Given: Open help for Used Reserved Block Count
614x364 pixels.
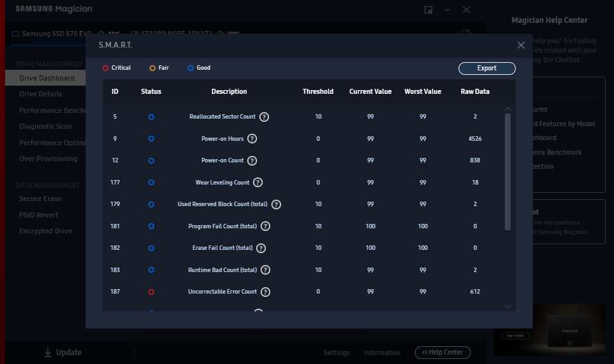Looking at the screenshot, I should click(276, 205).
